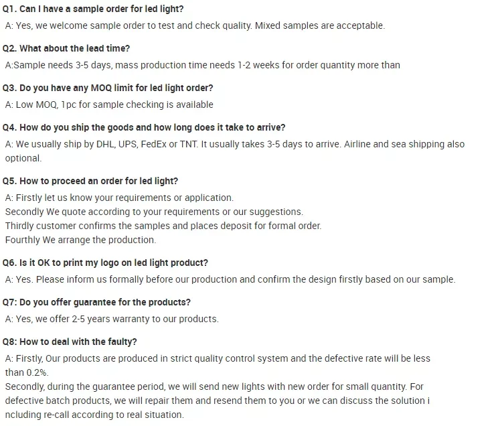Viewport: 504px width, 426px height.
Task: Click the line starting with Firstly let us know
Action: pyautogui.click(x=119, y=198)
